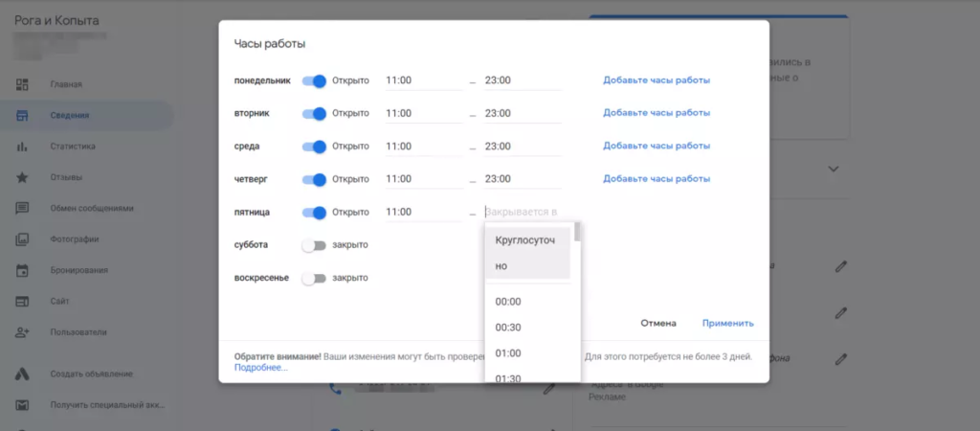Image resolution: width=980 pixels, height=431 pixels.
Task: Click Добавьте часы работы link for среда
Action: [x=657, y=146]
